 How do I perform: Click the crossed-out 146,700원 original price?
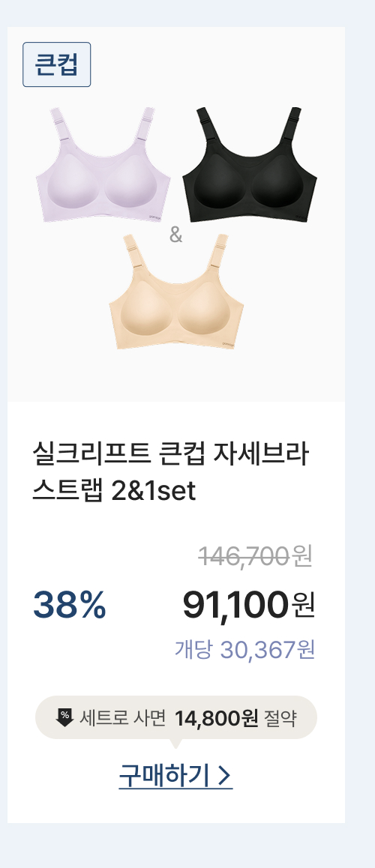coord(255,556)
